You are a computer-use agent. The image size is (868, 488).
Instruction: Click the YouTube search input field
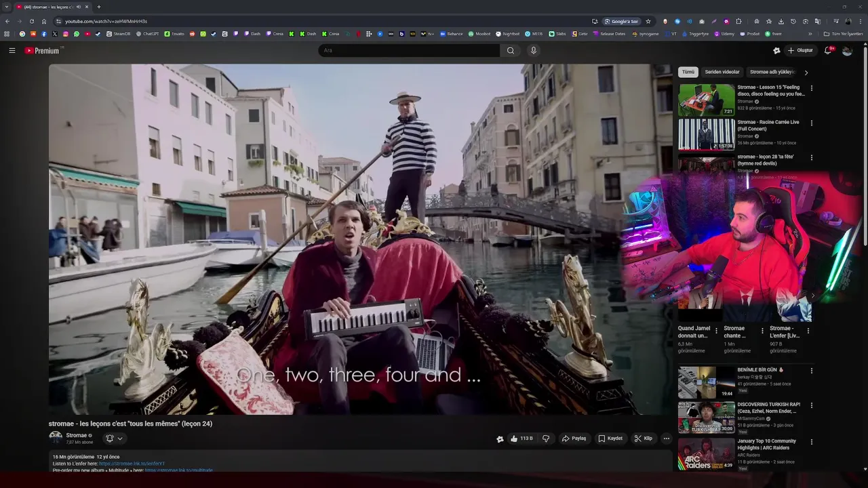(x=410, y=50)
